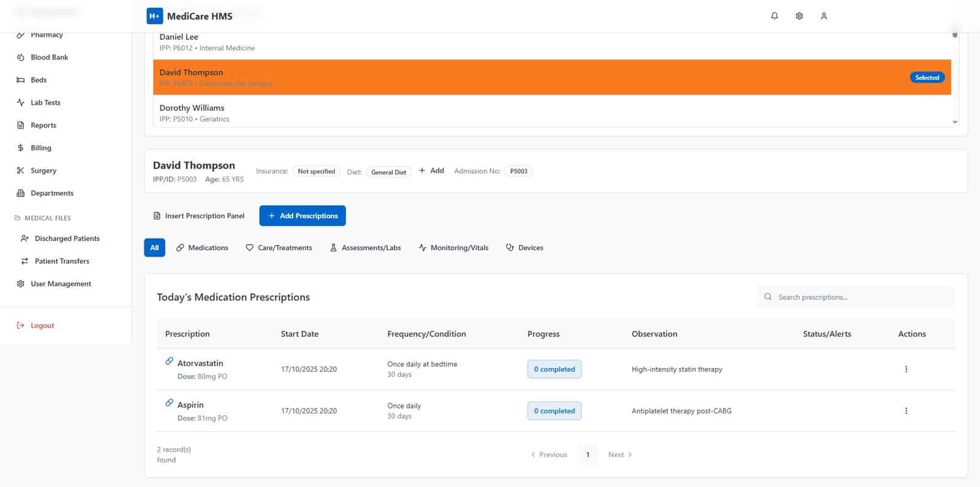
Task: Click the pill icon beside Aspirin
Action: (169, 403)
